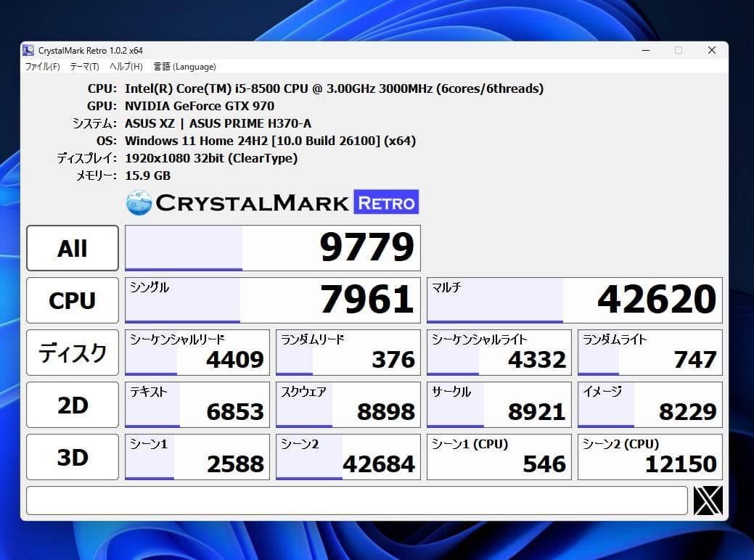Select the マルチ score panel showing 42620
754x560 pixels.
pyautogui.click(x=574, y=300)
